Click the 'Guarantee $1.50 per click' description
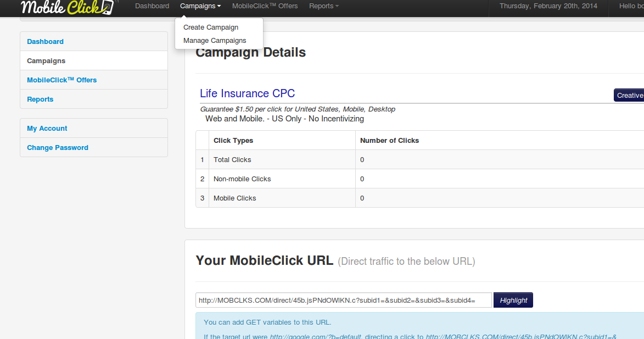644x339 pixels. (298, 109)
